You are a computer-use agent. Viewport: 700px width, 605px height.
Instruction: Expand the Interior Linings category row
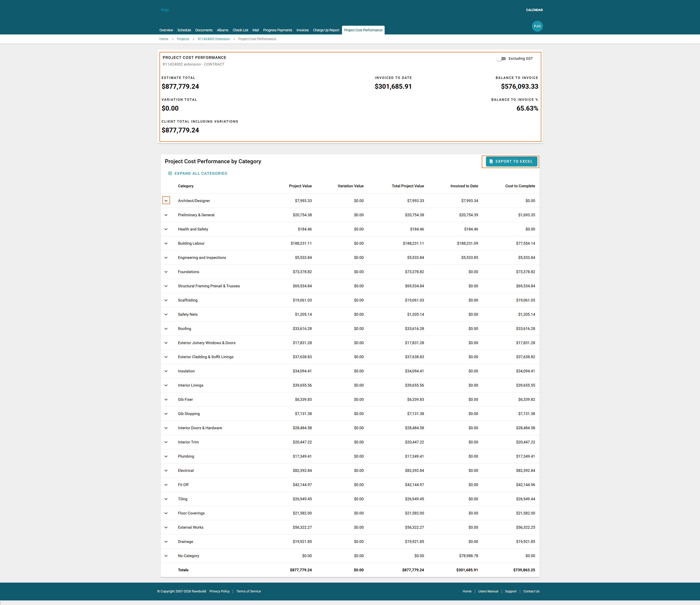pos(166,385)
